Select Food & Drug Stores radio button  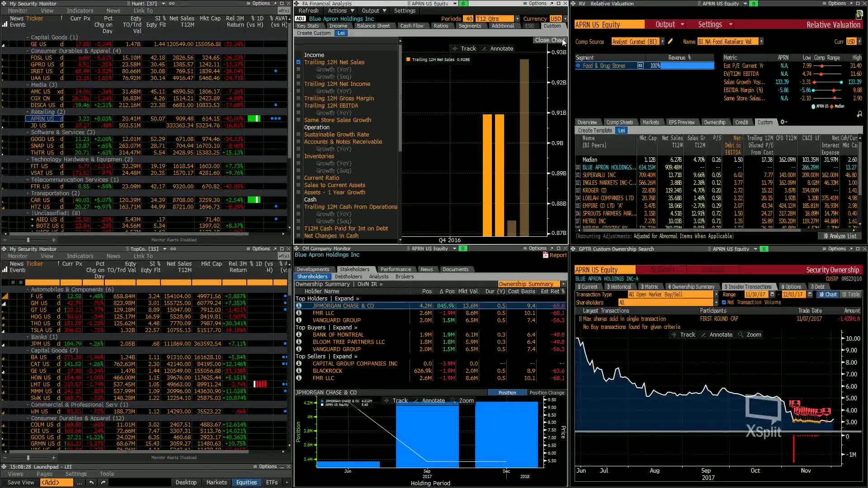click(578, 66)
